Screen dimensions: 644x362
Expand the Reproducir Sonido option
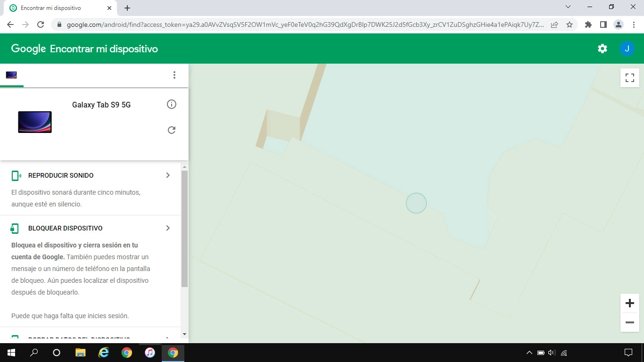point(167,175)
